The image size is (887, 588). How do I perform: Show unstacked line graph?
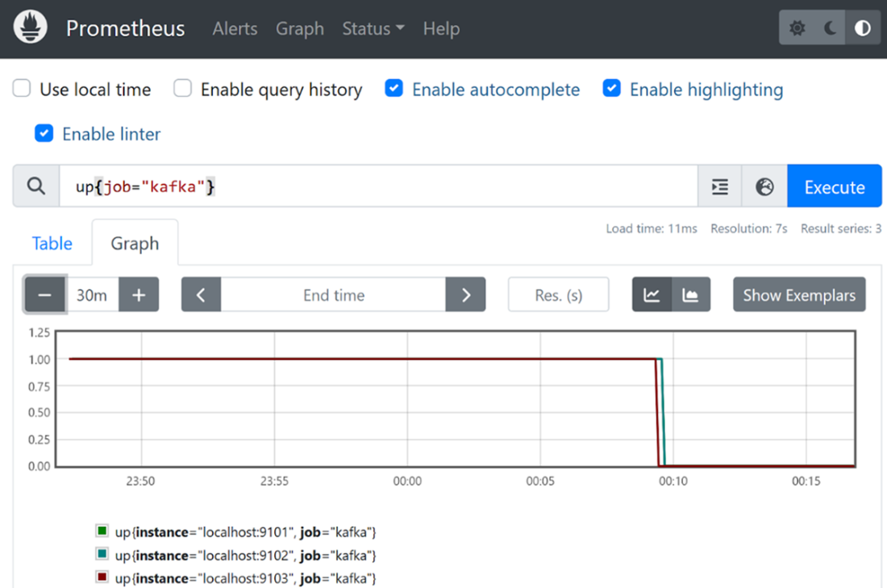(652, 294)
